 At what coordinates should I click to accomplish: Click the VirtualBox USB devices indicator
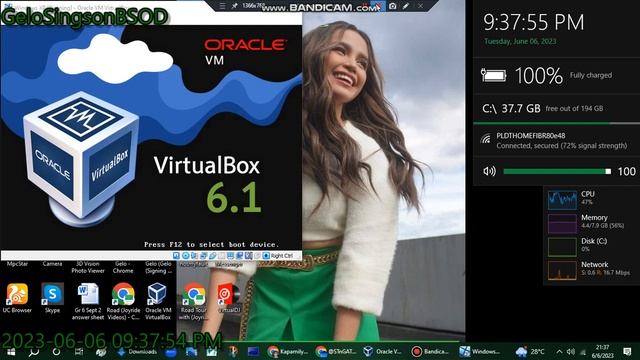pos(212,256)
